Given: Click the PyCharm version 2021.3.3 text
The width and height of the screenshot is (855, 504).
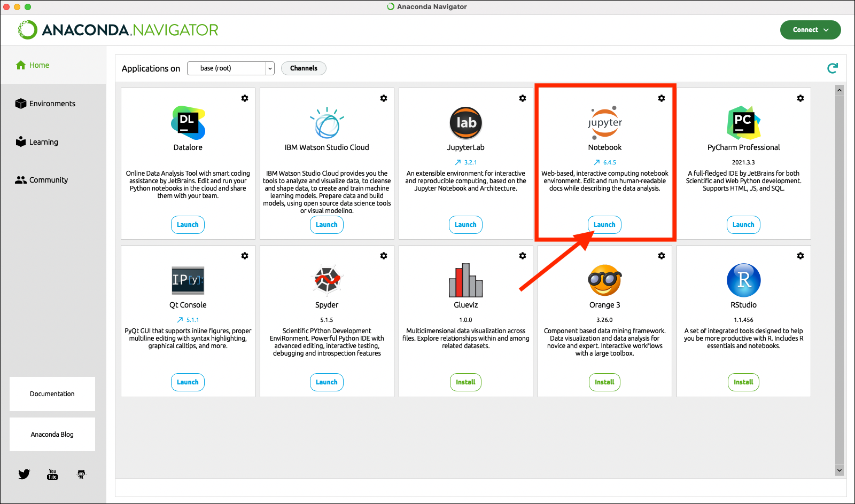Looking at the screenshot, I should click(x=743, y=162).
